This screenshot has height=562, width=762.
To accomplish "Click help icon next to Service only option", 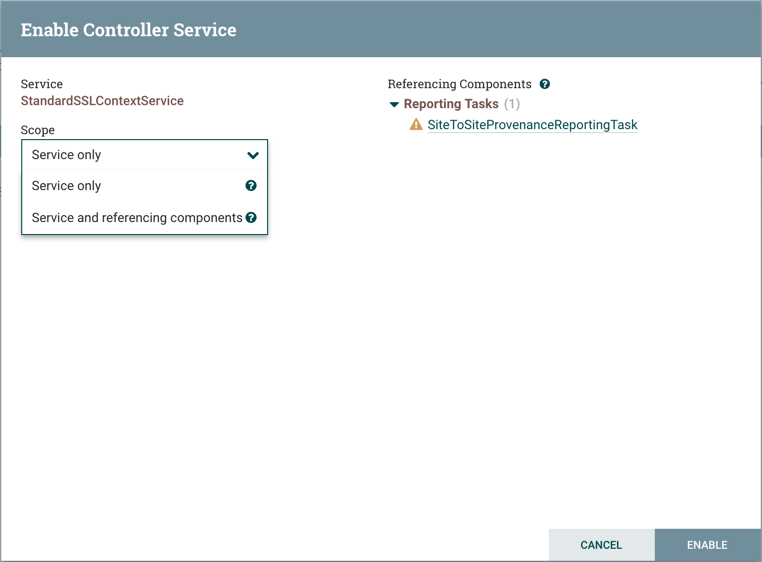I will coord(251,186).
